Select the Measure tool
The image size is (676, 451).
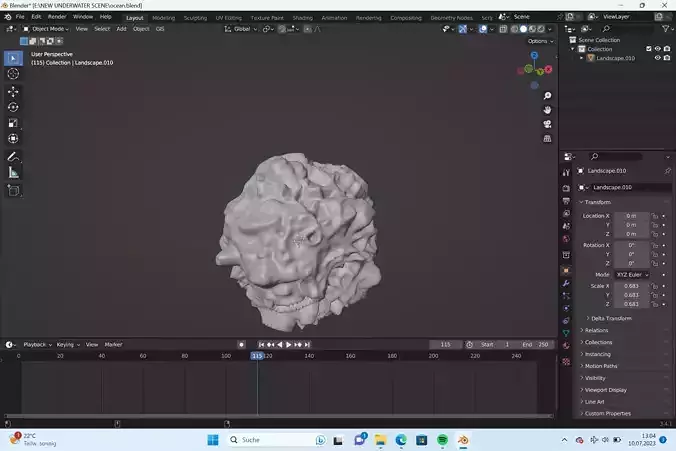(13, 172)
